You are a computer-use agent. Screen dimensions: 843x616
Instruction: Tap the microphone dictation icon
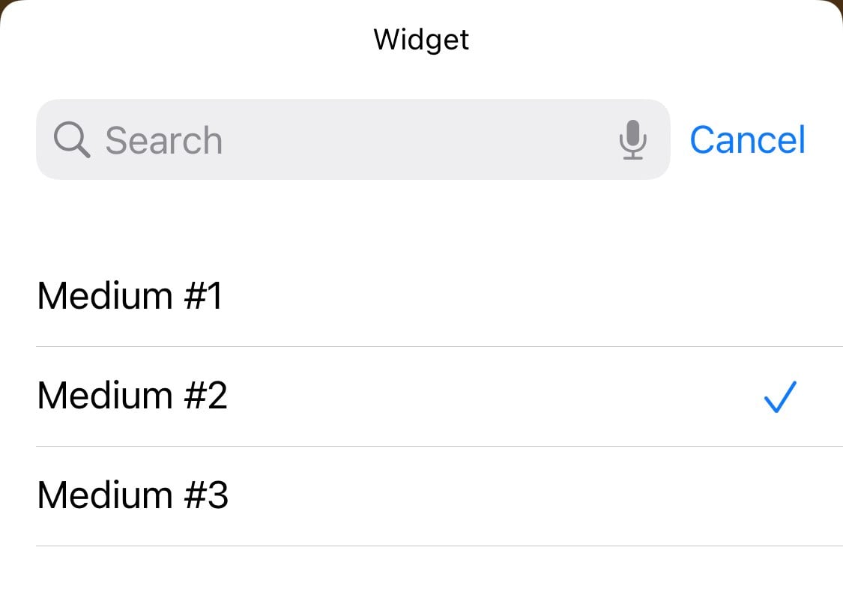click(x=633, y=140)
